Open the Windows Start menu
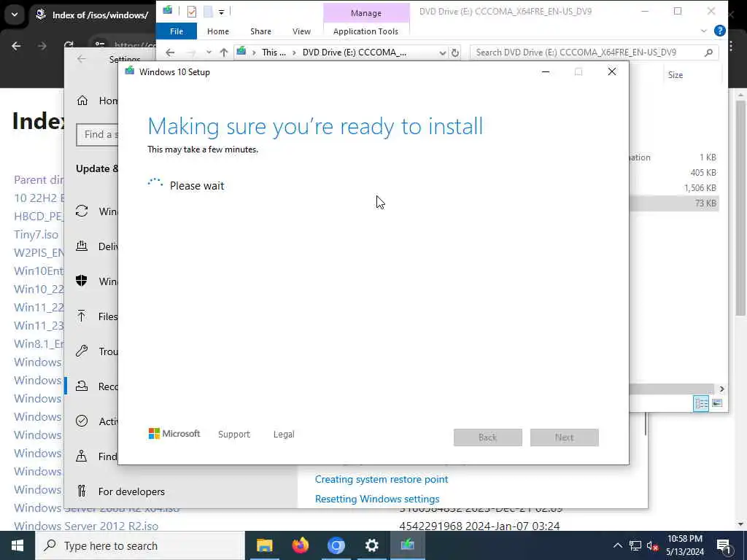Image resolution: width=747 pixels, height=560 pixels. tap(18, 545)
